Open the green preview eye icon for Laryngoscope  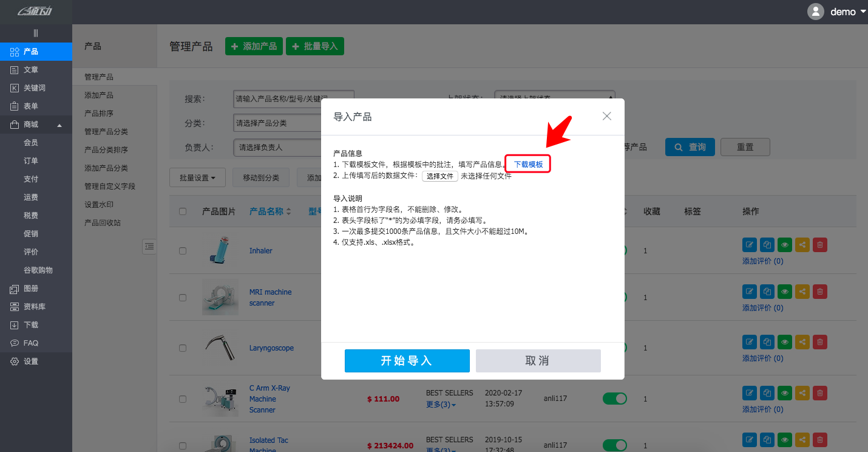tap(784, 341)
